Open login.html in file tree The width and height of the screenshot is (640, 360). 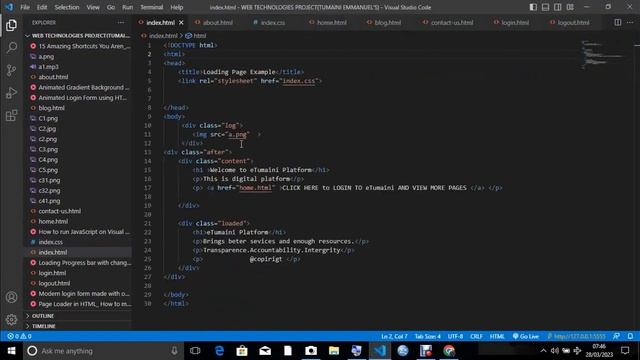[x=52, y=273]
